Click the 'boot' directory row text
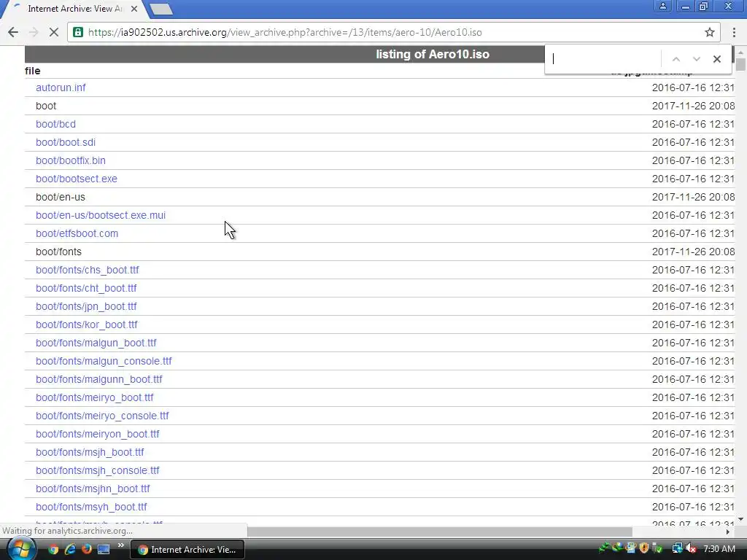The height and width of the screenshot is (560, 747). (46, 106)
